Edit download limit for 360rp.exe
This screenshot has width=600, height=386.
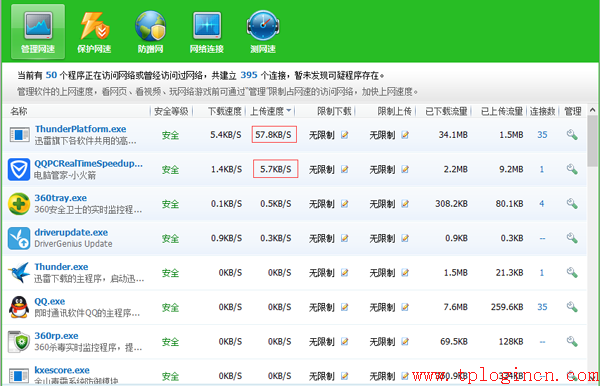point(345,341)
